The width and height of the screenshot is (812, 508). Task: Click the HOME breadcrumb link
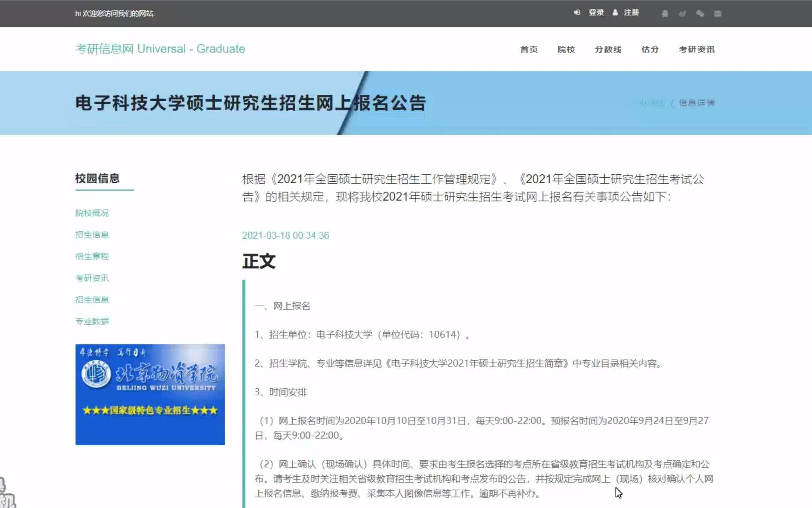[x=652, y=103]
